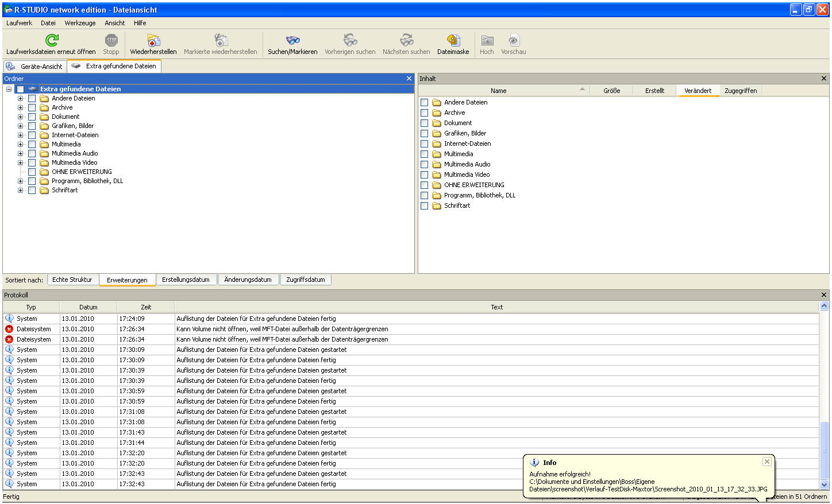Sort by Erstellungsdatum

tap(186, 280)
